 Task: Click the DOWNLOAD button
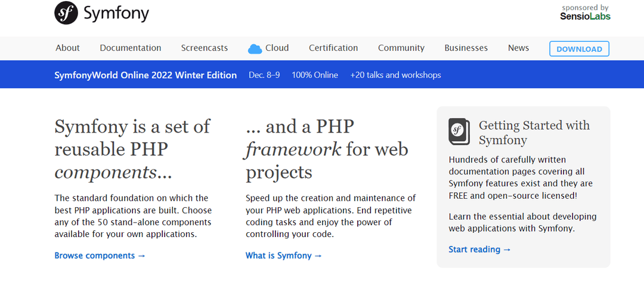(579, 49)
